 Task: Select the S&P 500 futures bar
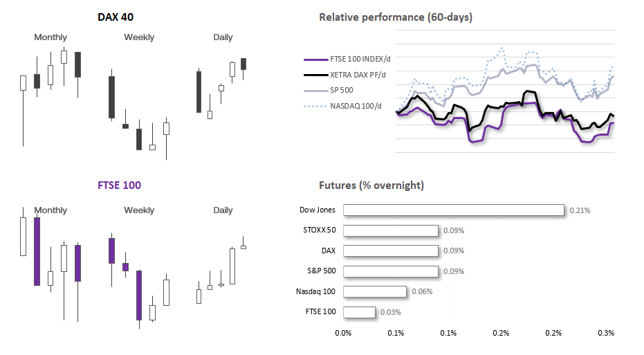(x=391, y=271)
